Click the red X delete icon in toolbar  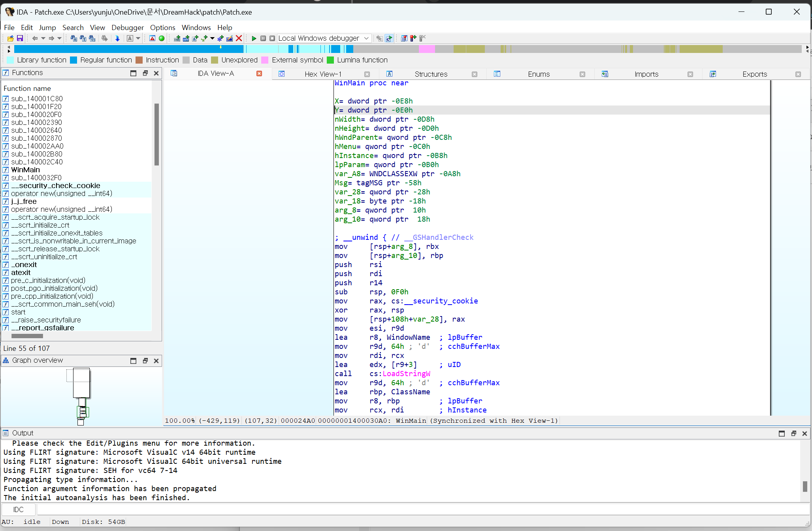click(x=239, y=38)
